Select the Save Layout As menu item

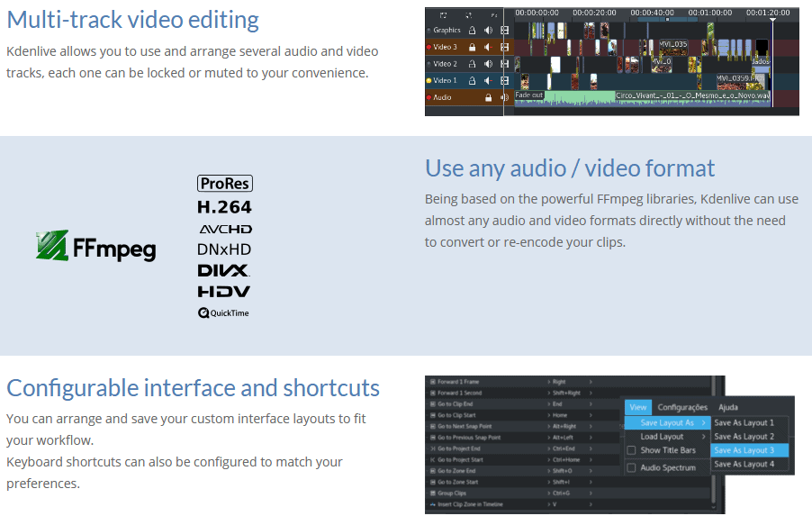tap(668, 423)
